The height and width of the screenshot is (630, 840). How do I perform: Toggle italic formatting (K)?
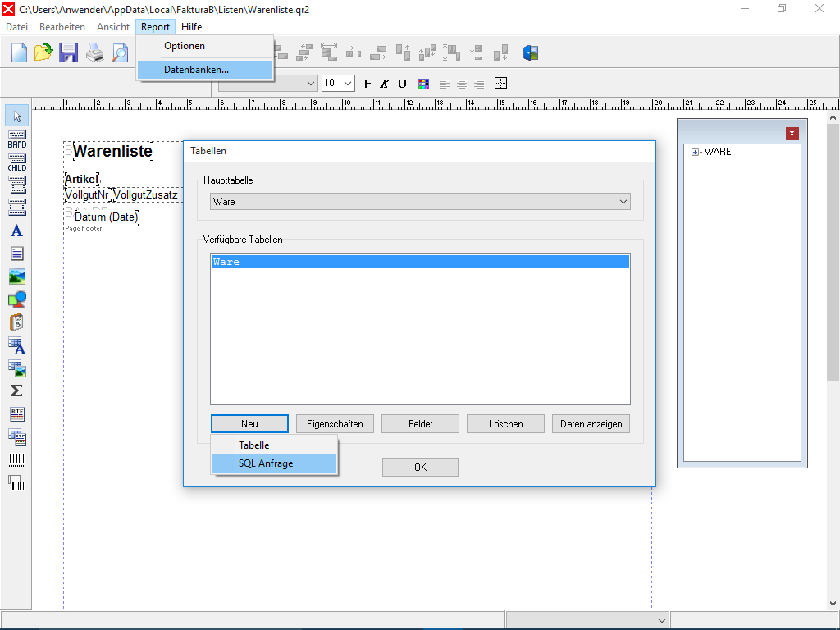pyautogui.click(x=385, y=84)
